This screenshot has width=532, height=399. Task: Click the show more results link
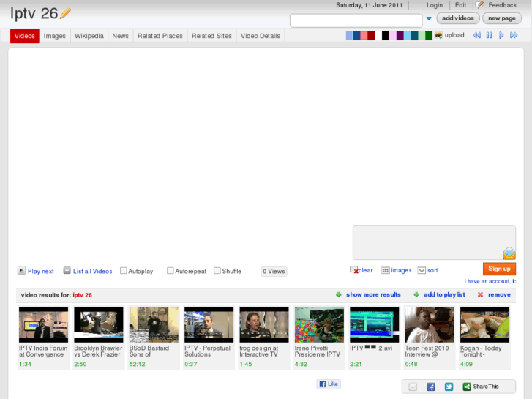click(x=373, y=294)
